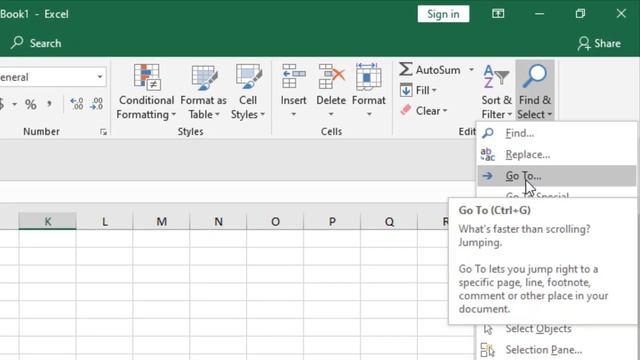Open Conditional Formatting menu
The height and width of the screenshot is (360, 640).
point(146,92)
